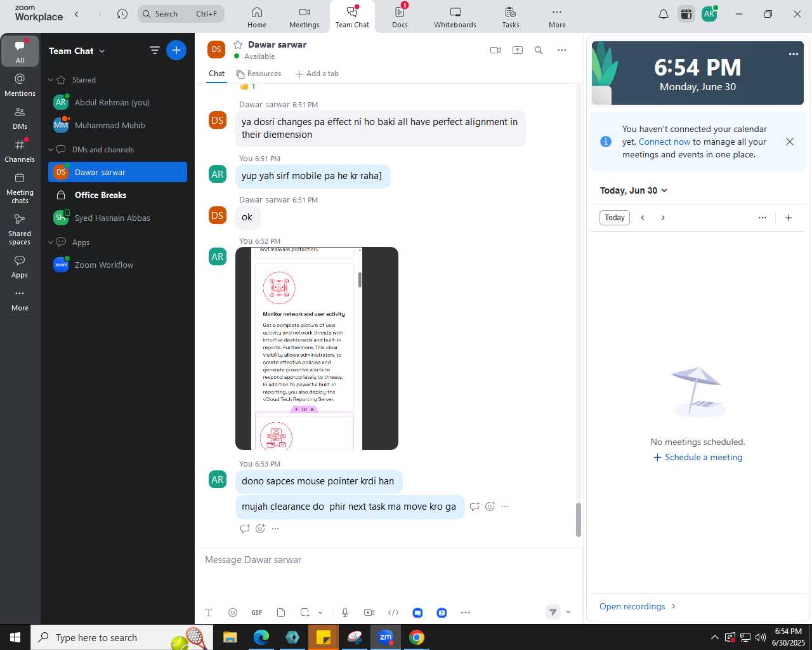
Task: Go to next day in calendar
Action: [x=663, y=218]
